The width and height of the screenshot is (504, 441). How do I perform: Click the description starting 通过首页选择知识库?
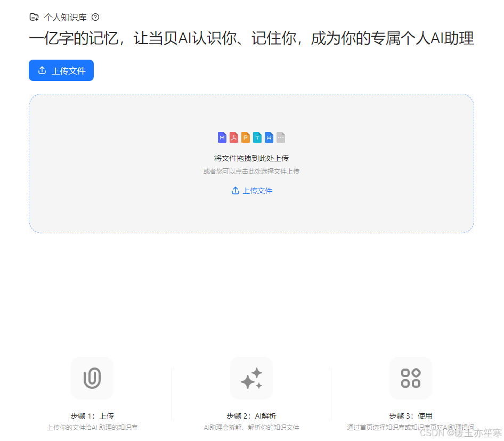click(x=410, y=428)
